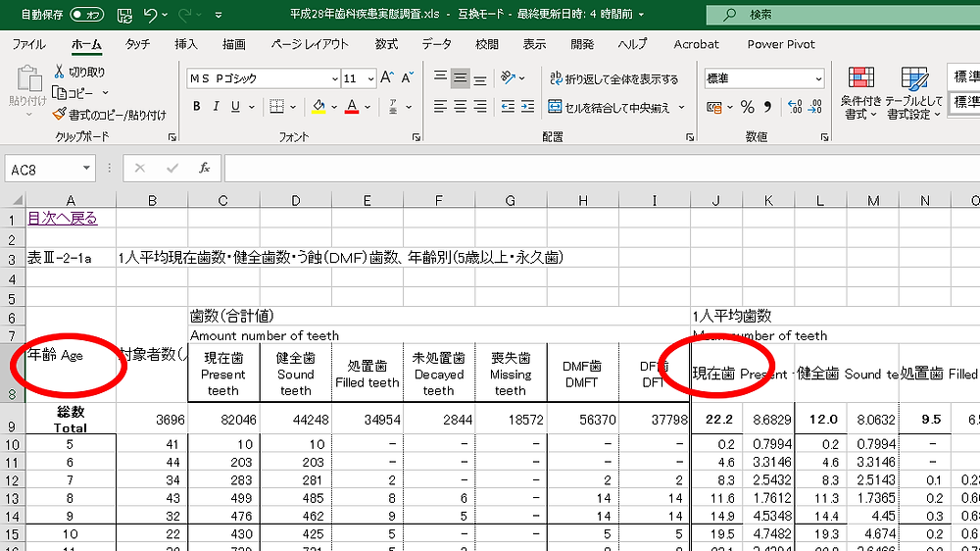The width and height of the screenshot is (980, 551).
Task: Click テーブルとして書式設定 button
Action: [x=913, y=92]
